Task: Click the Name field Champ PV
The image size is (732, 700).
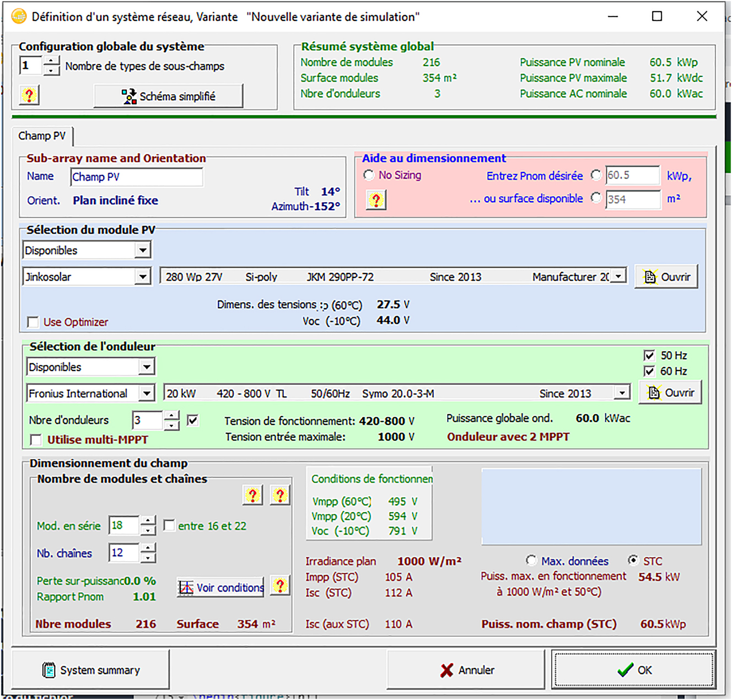Action: pyautogui.click(x=137, y=177)
